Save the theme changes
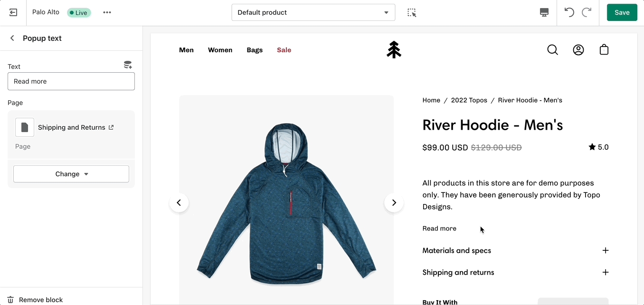The height and width of the screenshot is (305, 644). click(x=622, y=13)
